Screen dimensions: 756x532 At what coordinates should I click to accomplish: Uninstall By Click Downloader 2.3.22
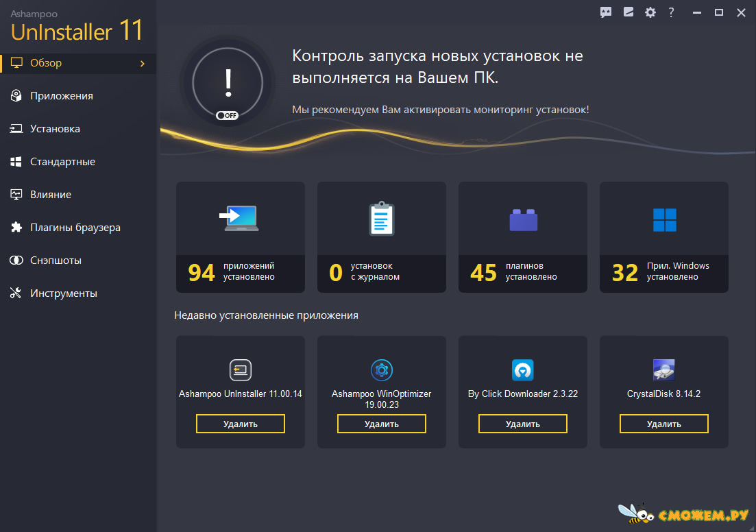point(523,424)
